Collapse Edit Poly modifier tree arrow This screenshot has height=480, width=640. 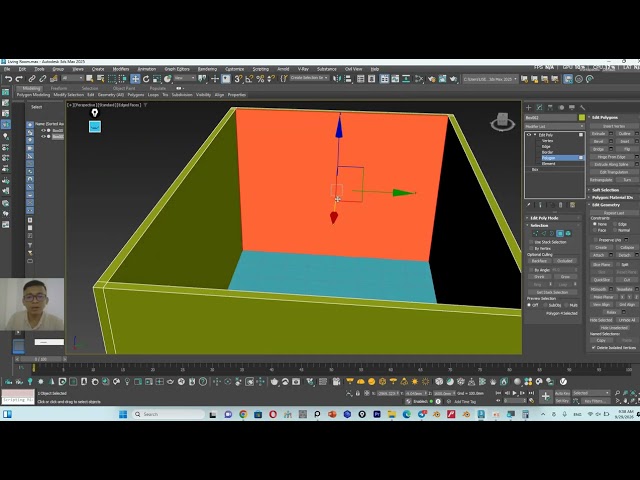[535, 135]
